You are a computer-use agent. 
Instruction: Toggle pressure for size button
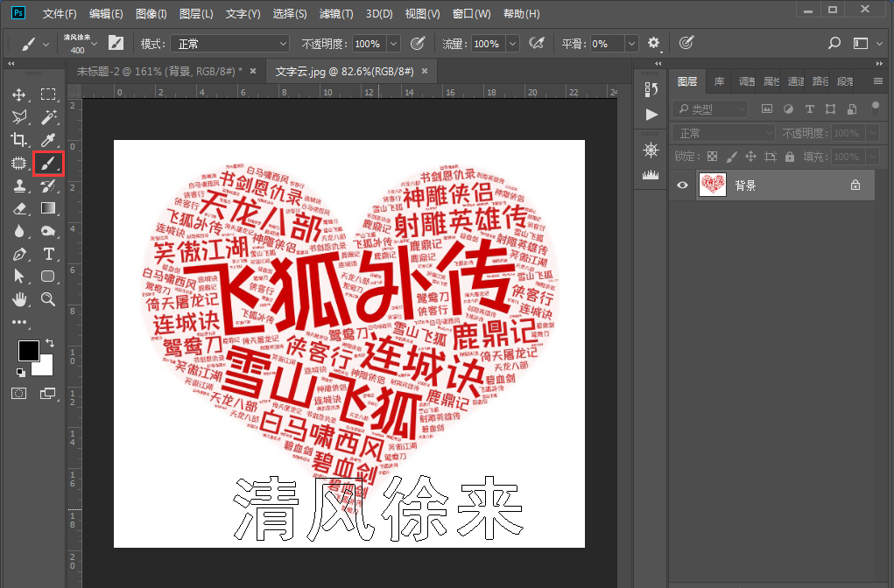click(686, 43)
